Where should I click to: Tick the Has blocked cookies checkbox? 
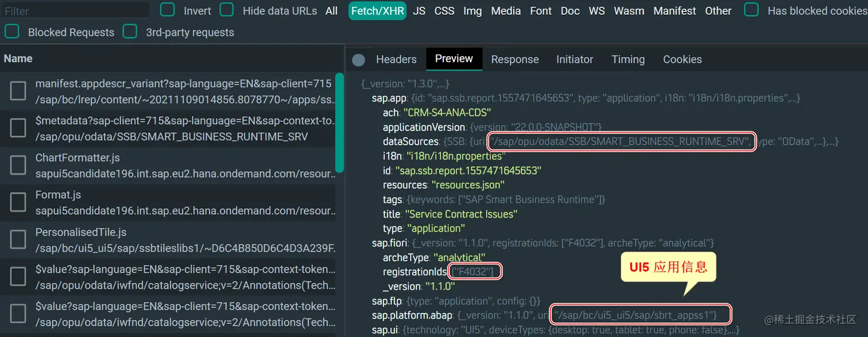tap(751, 10)
